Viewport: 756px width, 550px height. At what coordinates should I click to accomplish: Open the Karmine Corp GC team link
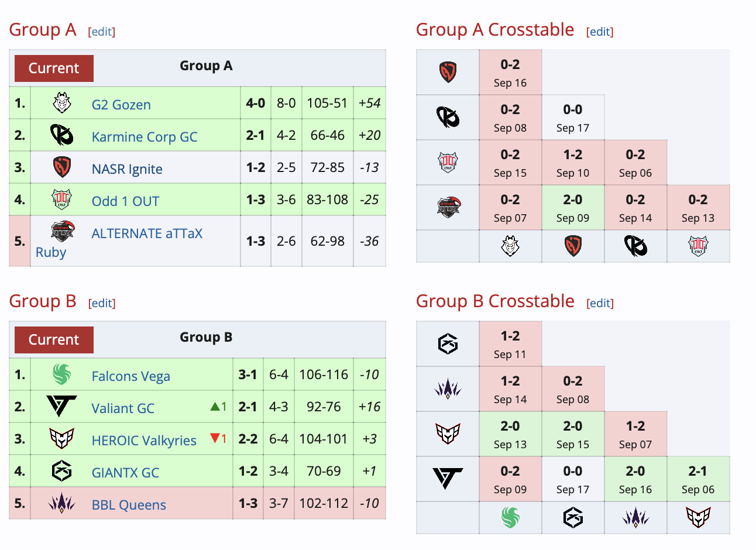(145, 137)
